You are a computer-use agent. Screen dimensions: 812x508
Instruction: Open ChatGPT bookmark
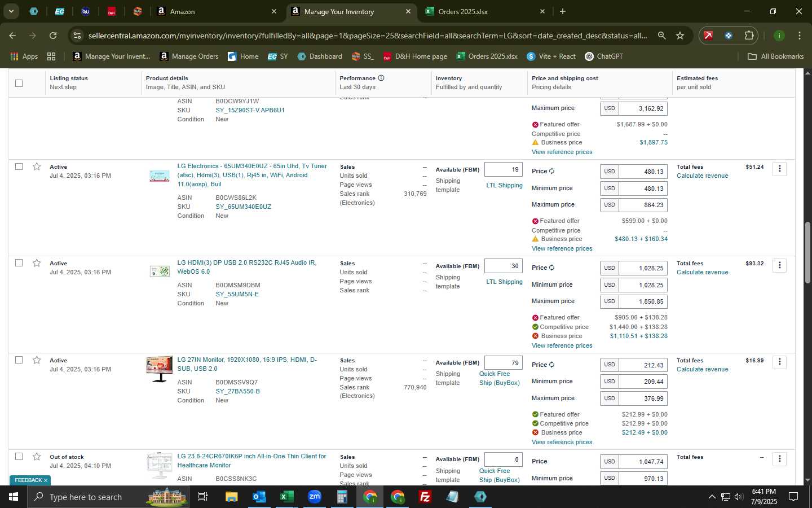604,56
